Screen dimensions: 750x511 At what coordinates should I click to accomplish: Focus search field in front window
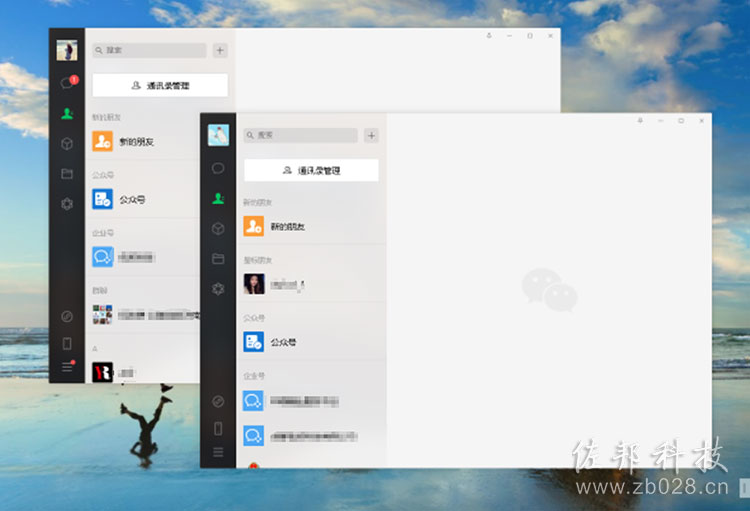coord(300,135)
